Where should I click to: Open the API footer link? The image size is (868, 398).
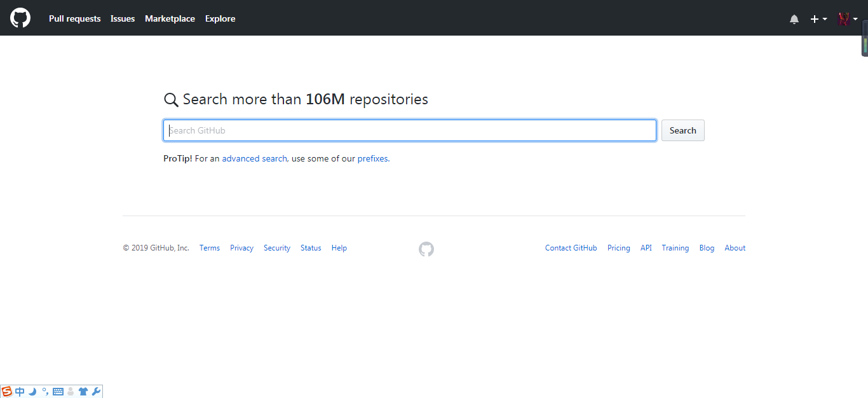(646, 248)
